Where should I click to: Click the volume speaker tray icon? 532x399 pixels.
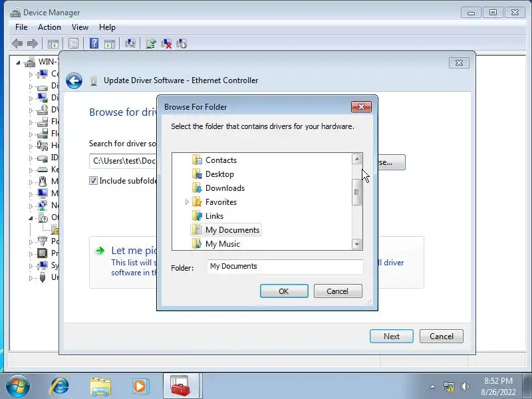[465, 386]
